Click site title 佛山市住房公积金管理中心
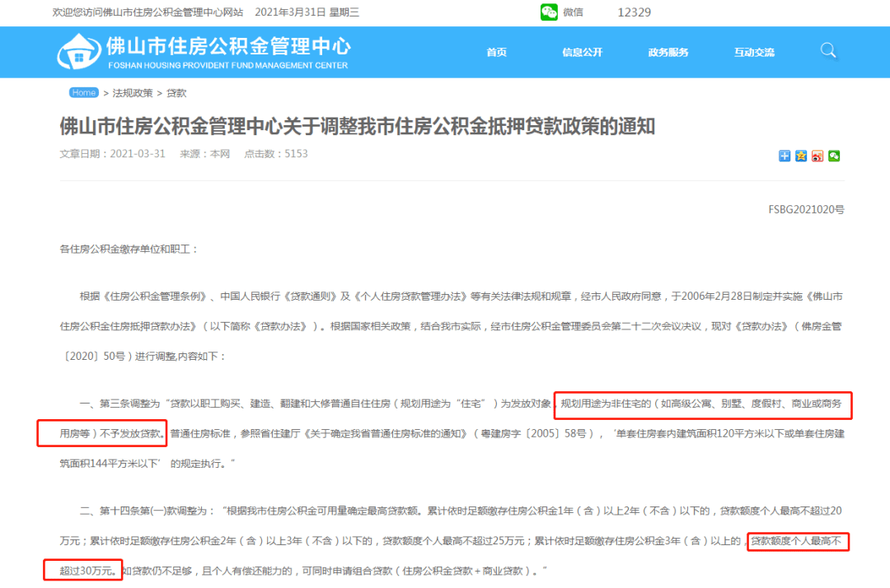Image resolution: width=890 pixels, height=588 pixels. pos(229,45)
